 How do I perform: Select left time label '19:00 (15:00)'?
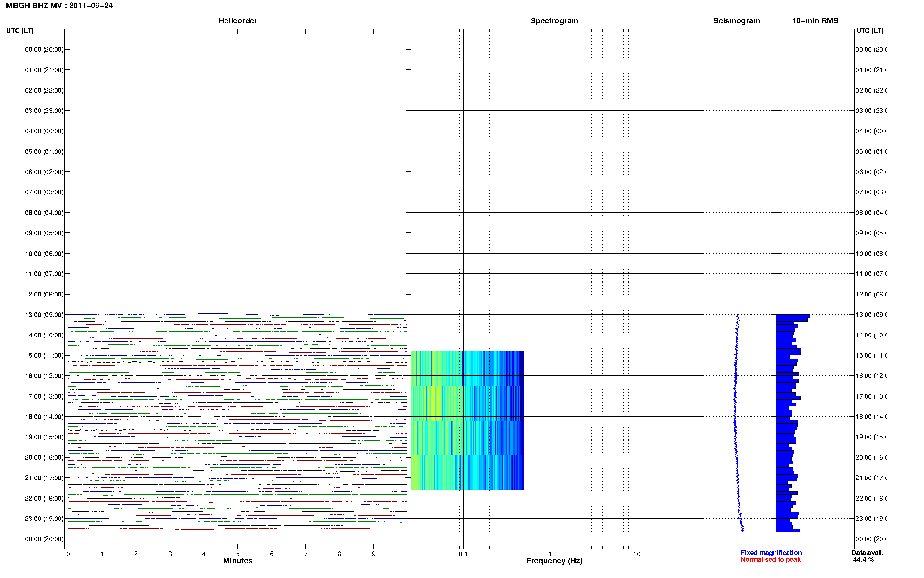(44, 437)
